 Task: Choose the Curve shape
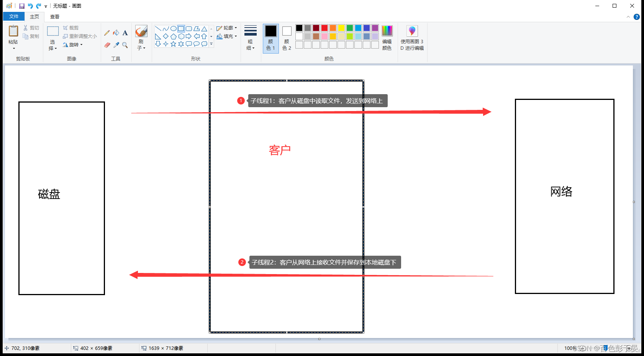(166, 29)
